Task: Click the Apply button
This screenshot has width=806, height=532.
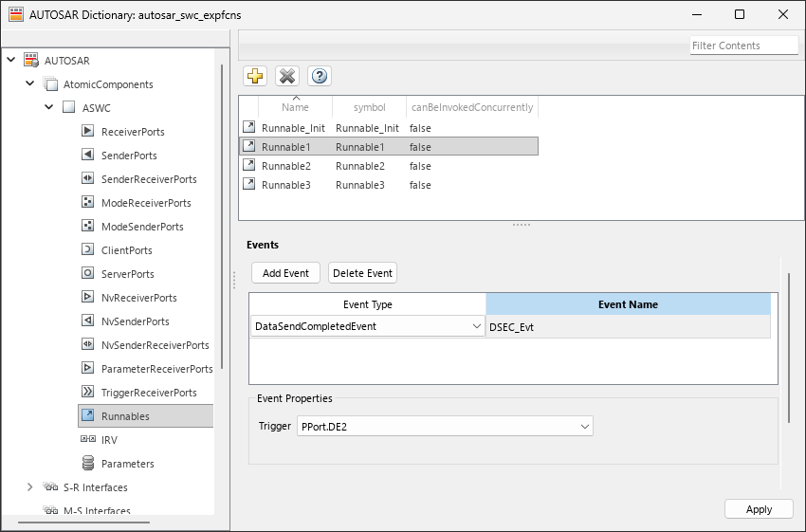Action: 759,509
